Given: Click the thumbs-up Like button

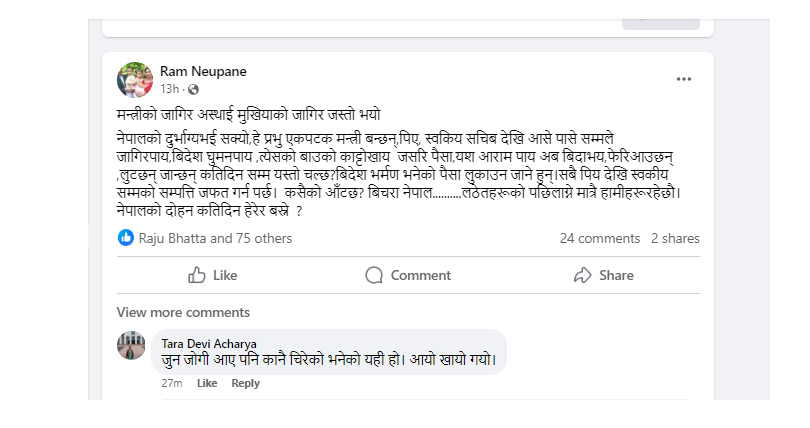Looking at the screenshot, I should (212, 275).
